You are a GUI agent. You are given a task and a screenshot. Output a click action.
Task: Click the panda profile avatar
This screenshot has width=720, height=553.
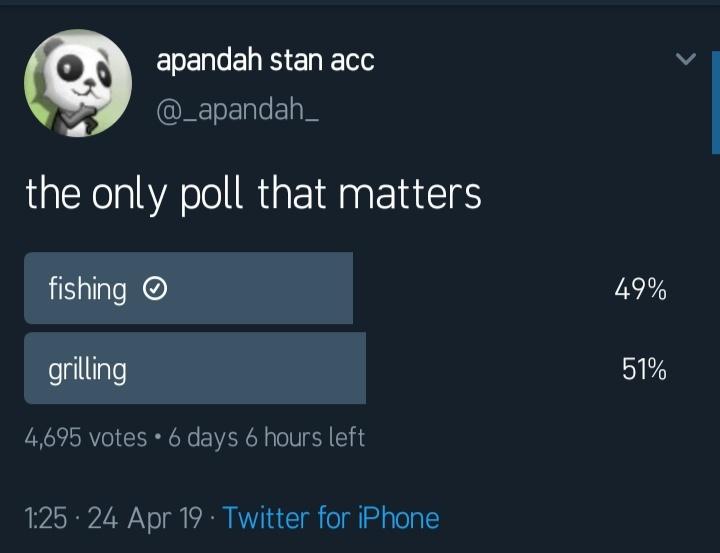click(x=78, y=82)
